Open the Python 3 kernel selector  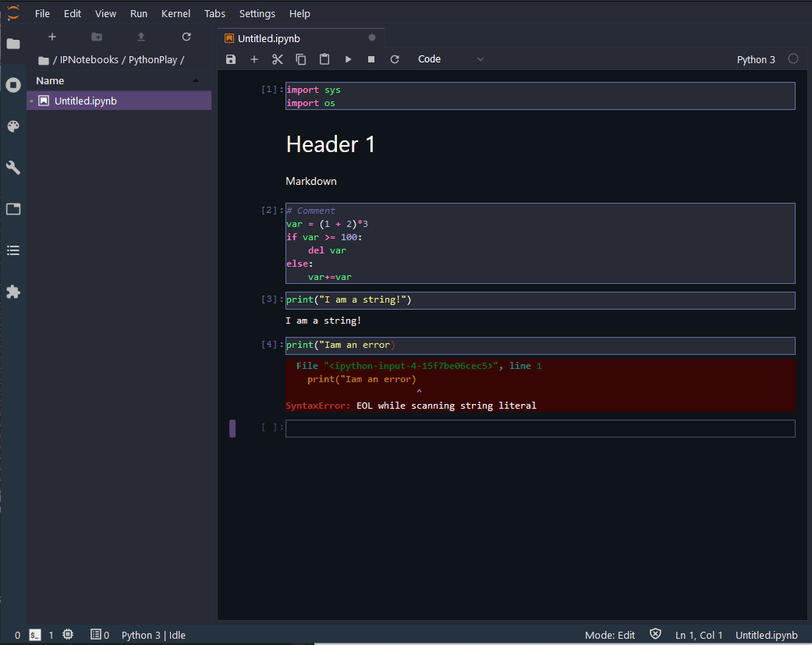756,58
